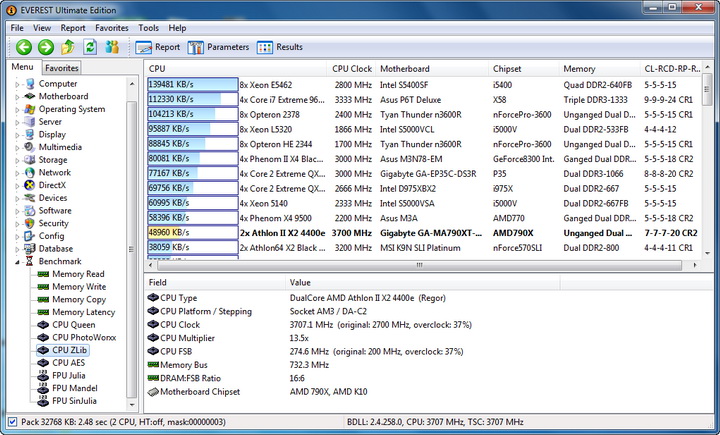Expand the Database tree node
This screenshot has width=720, height=435.
[17, 249]
